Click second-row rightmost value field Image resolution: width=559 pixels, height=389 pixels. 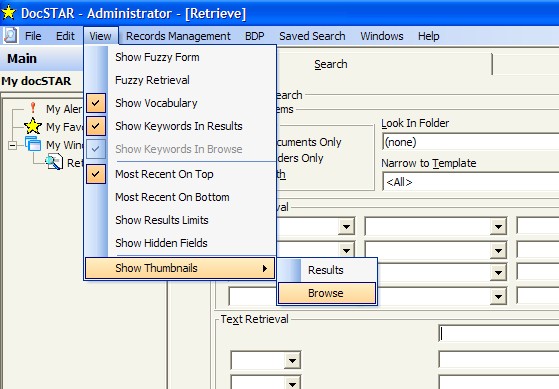point(538,250)
